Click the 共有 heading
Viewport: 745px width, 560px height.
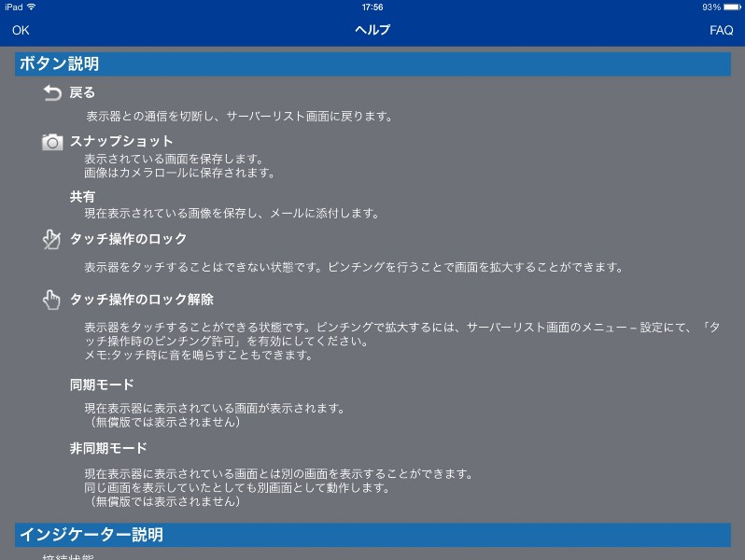coord(82,197)
